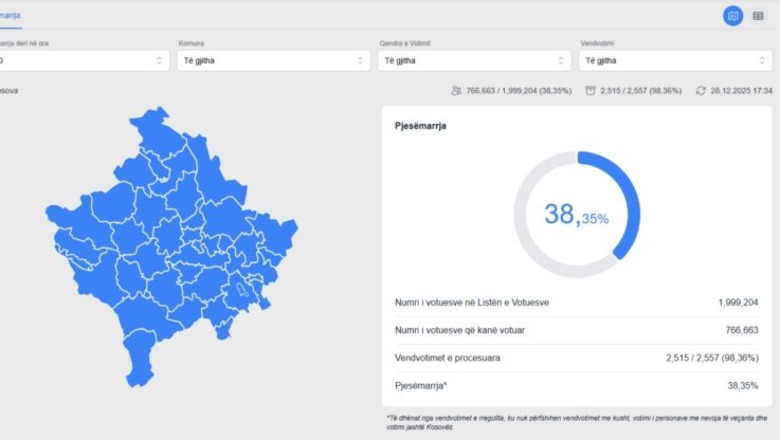Open the Vendvotimi dropdown

[675, 61]
